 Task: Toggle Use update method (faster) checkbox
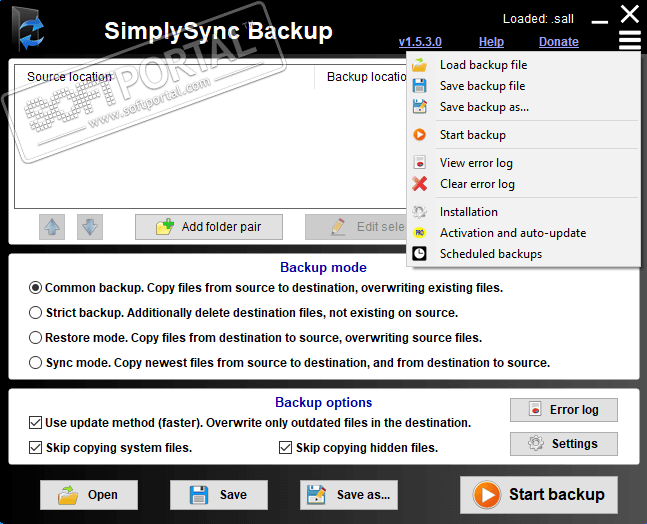pyautogui.click(x=35, y=423)
